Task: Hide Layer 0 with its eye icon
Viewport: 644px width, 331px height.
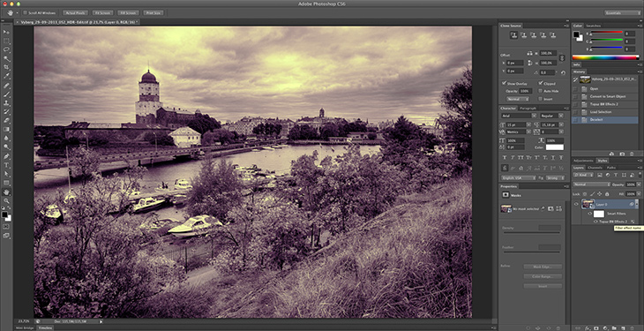Action: [576, 205]
